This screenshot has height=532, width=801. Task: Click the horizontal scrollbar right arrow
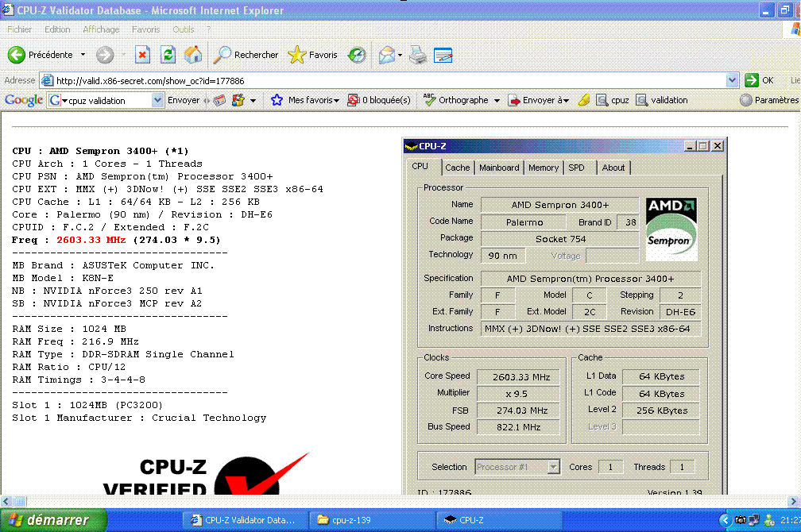794,501
